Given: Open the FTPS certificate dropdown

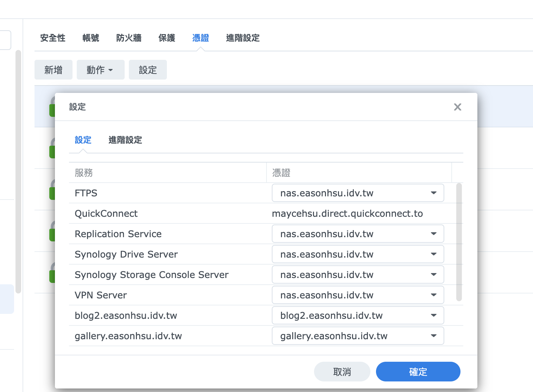Looking at the screenshot, I should (x=358, y=193).
